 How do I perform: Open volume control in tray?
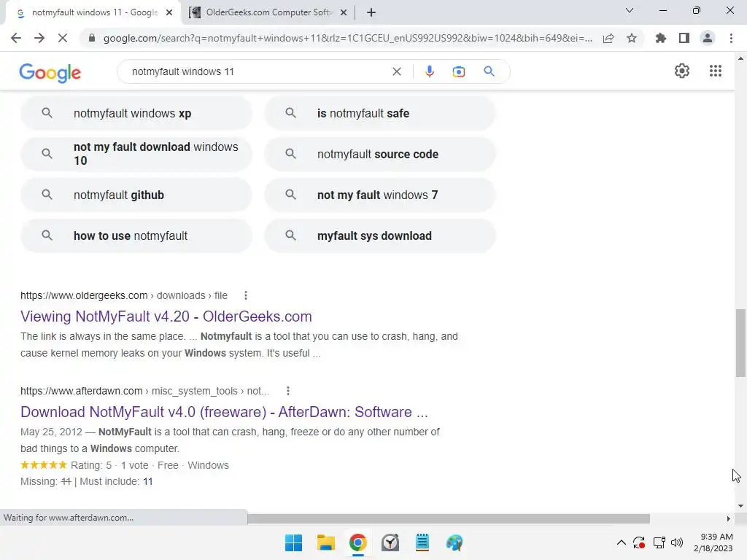676,542
